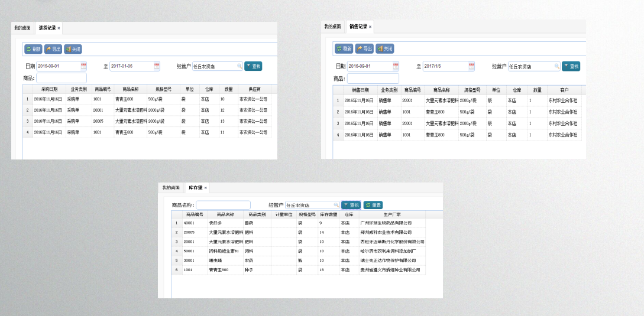Sort by 库存数量 column header
644x316 pixels.
[x=328, y=214]
